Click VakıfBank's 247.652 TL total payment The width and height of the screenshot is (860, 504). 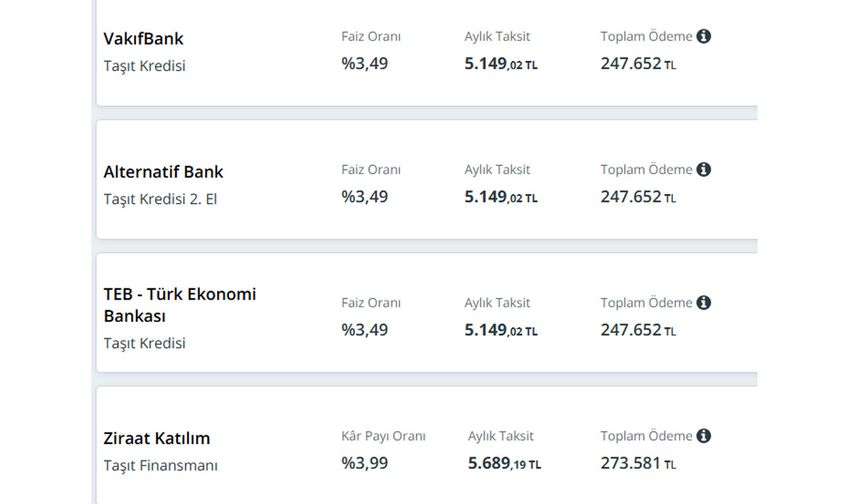point(638,64)
